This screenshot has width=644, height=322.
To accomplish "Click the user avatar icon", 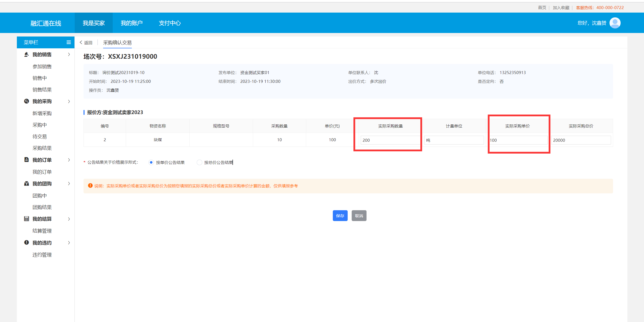I will coord(615,23).
